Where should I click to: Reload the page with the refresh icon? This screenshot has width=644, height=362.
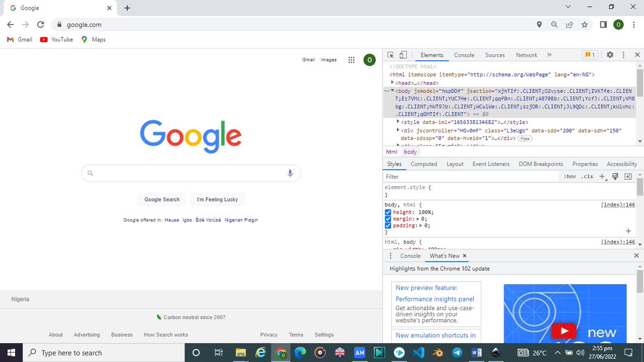click(40, 25)
